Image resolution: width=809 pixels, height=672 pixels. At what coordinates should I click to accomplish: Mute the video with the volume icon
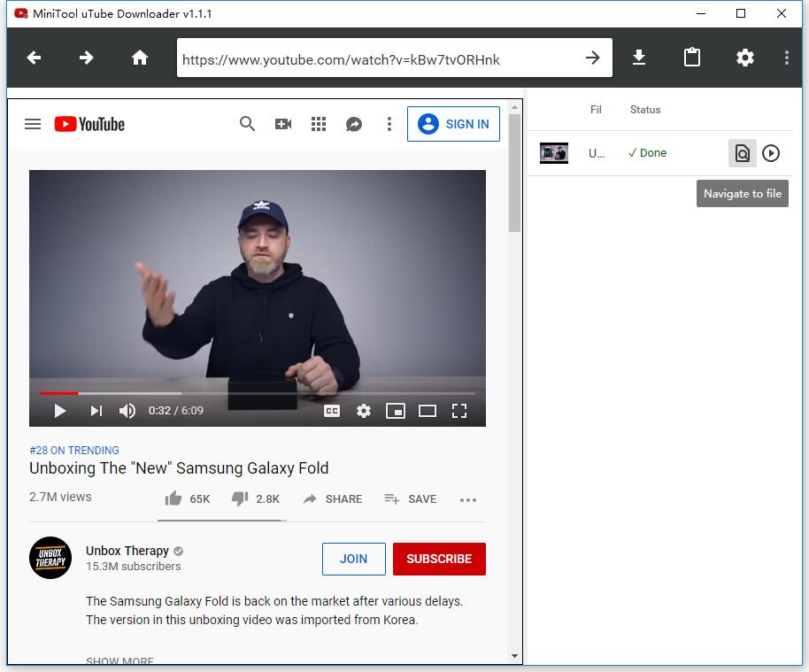pos(127,411)
